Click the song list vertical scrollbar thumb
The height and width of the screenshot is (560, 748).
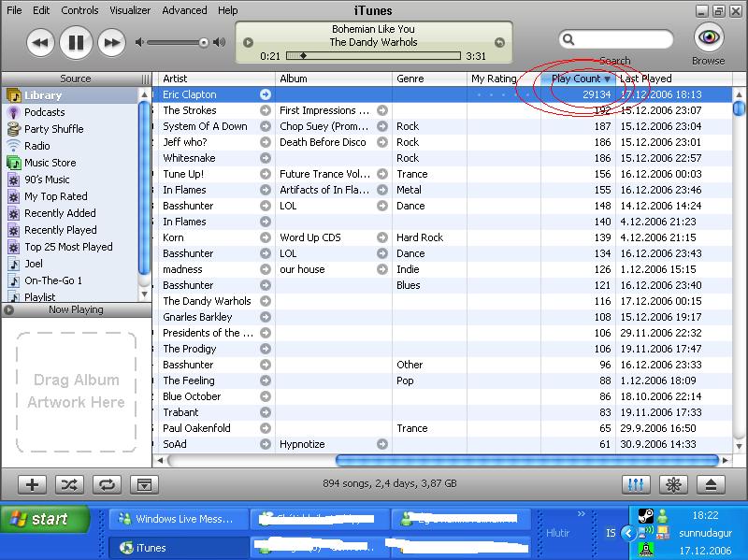[739, 108]
